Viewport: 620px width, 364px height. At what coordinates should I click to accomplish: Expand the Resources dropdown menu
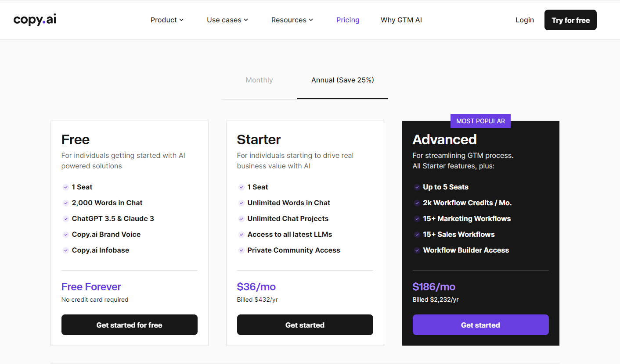pos(292,20)
